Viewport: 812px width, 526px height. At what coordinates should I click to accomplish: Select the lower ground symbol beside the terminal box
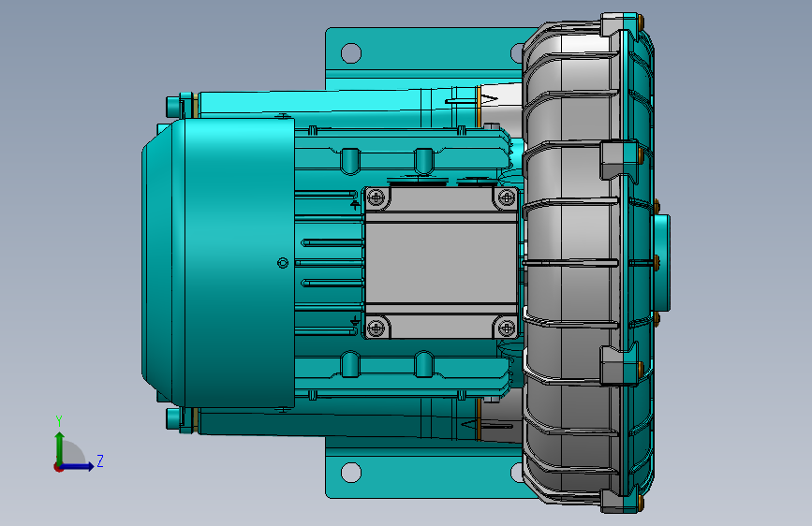355,322
